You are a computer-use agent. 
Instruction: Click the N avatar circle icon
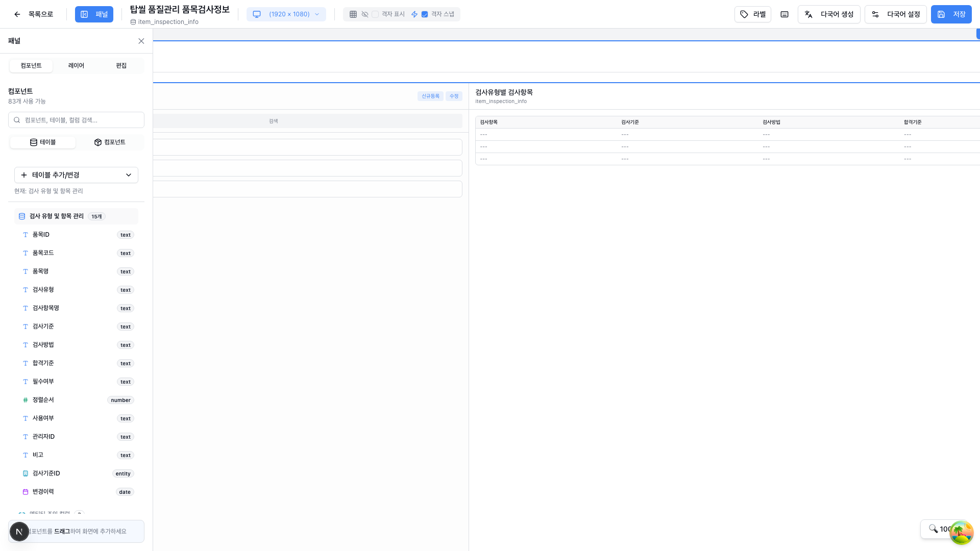(19, 532)
